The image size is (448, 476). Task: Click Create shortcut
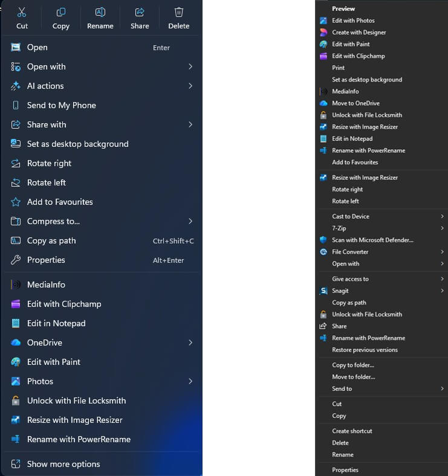[352, 431]
